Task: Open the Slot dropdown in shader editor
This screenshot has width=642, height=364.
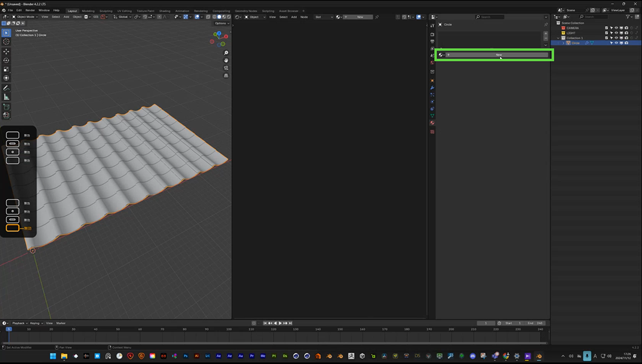Action: tap(324, 17)
